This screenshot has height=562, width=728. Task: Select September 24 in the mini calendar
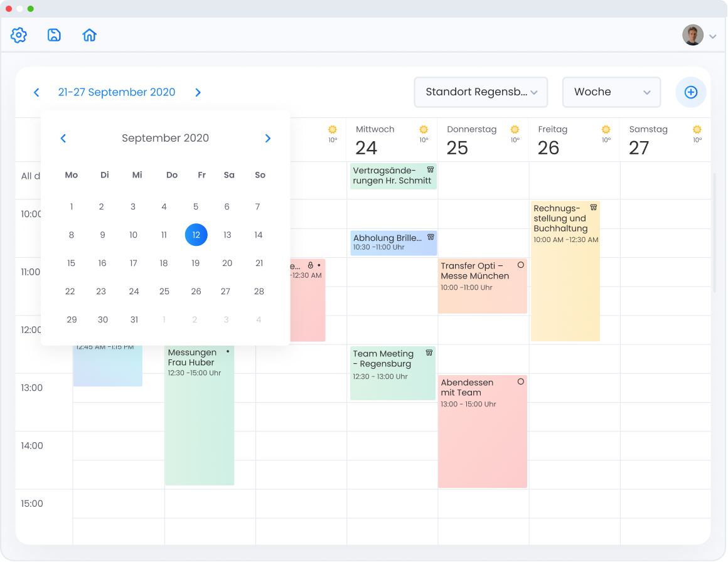132,291
